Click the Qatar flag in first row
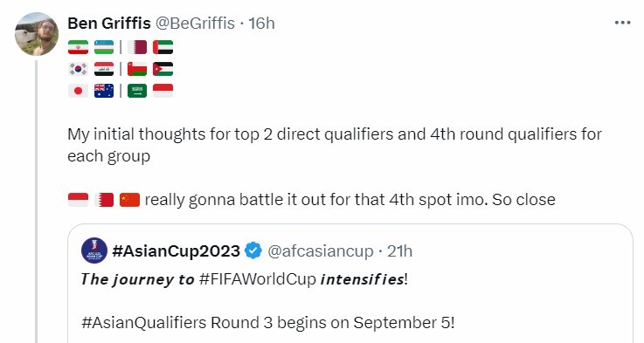 [x=137, y=47]
